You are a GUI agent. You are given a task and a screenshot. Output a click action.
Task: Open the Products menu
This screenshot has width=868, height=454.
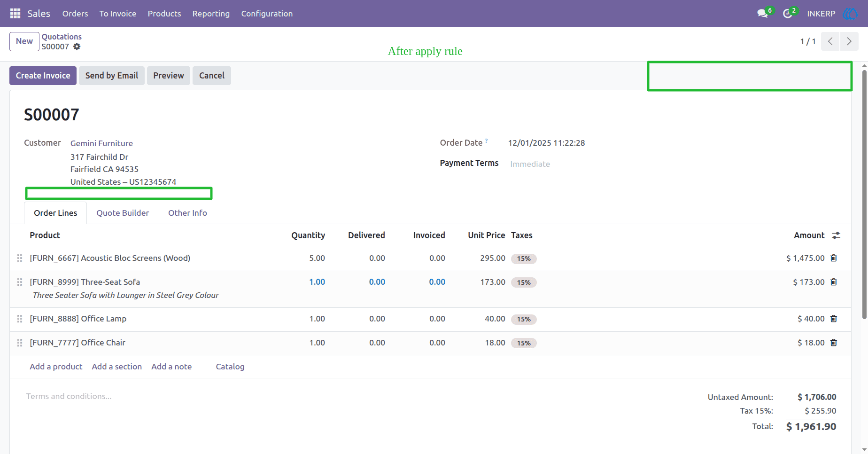click(164, 14)
